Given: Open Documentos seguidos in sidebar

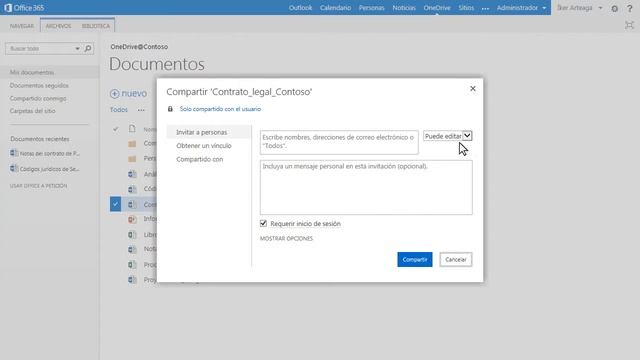Looking at the screenshot, I should [39, 85].
